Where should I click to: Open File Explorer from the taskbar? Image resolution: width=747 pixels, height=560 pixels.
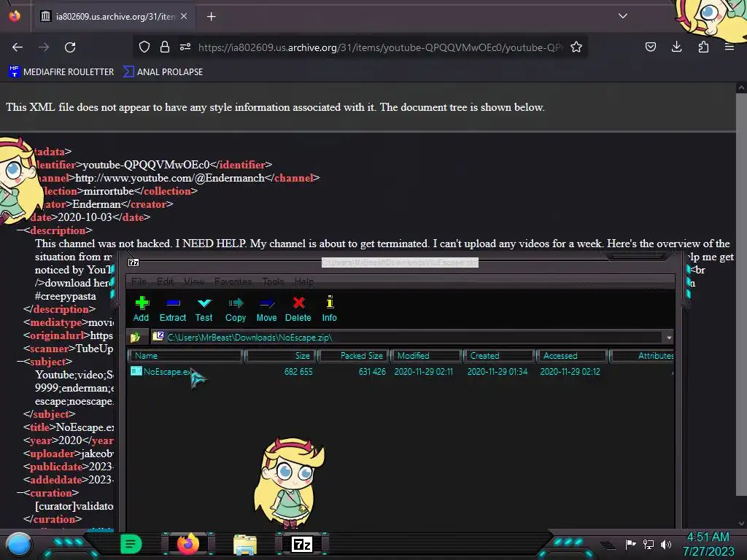(x=245, y=544)
